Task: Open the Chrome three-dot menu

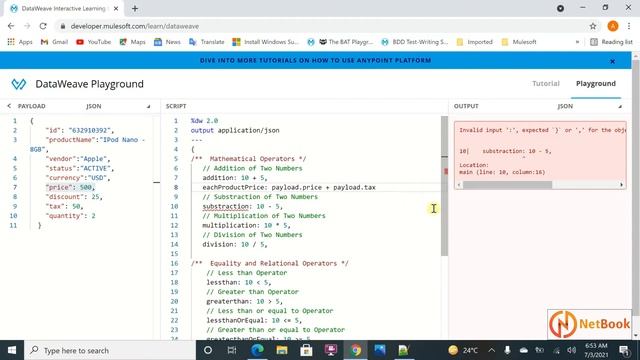Action: (629, 26)
